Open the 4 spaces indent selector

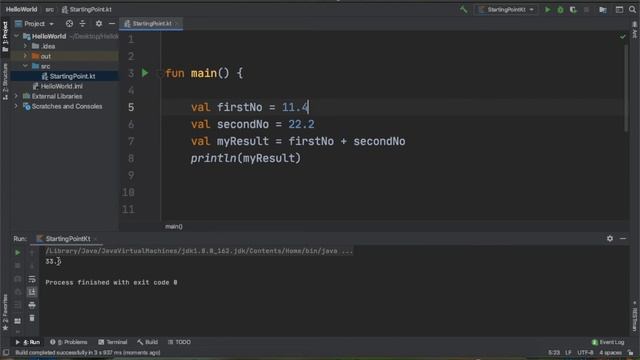tap(610, 353)
